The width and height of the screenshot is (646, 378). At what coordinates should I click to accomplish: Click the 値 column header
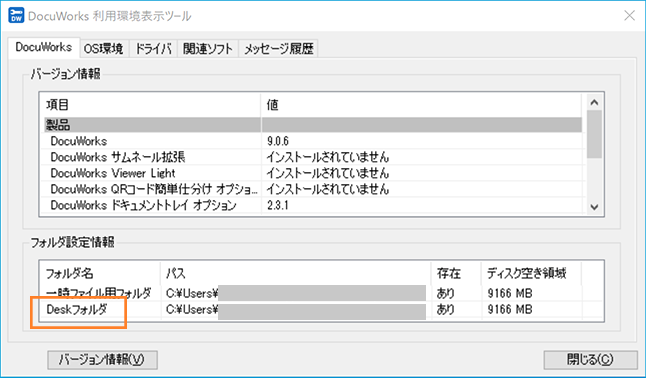421,105
